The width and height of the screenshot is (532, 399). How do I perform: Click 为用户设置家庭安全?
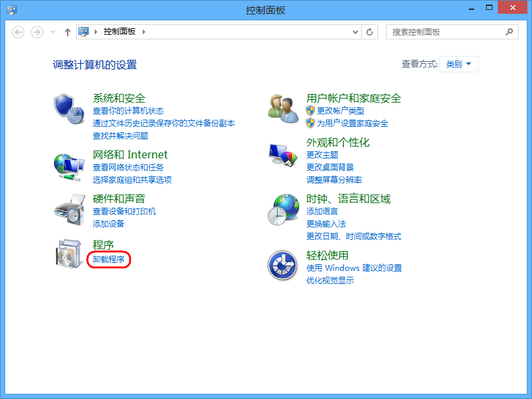click(352, 124)
